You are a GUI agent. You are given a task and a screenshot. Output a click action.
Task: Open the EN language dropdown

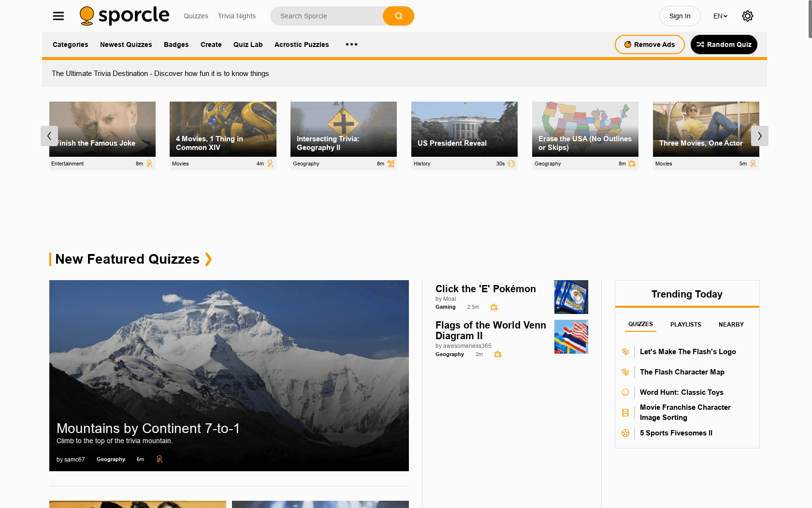tap(720, 16)
